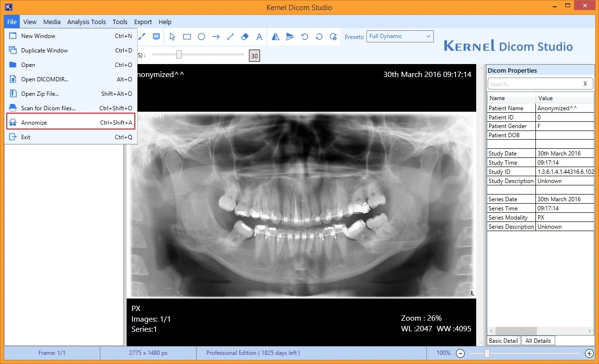Click the Kernel app icon in title bar
This screenshot has height=364, width=599.
click(8, 7)
